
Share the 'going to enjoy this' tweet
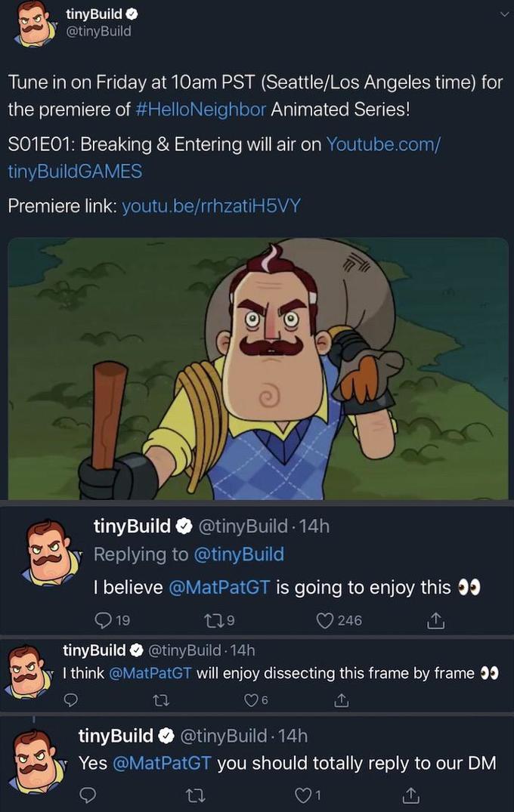[434, 620]
